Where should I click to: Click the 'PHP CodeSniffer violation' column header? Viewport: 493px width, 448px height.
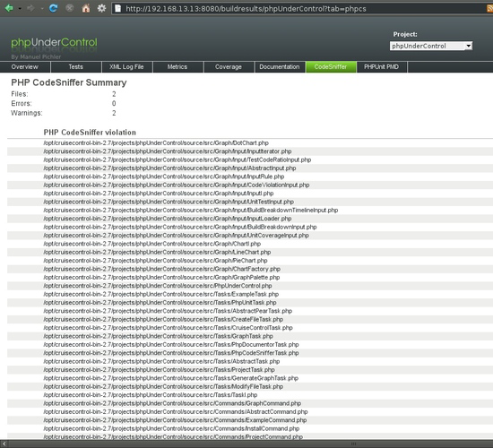(90, 133)
